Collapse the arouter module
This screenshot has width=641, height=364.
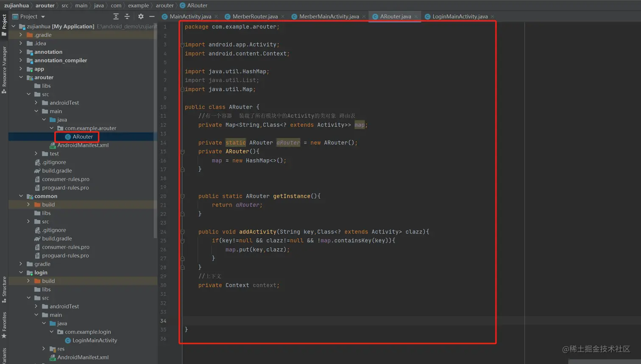tap(21, 78)
